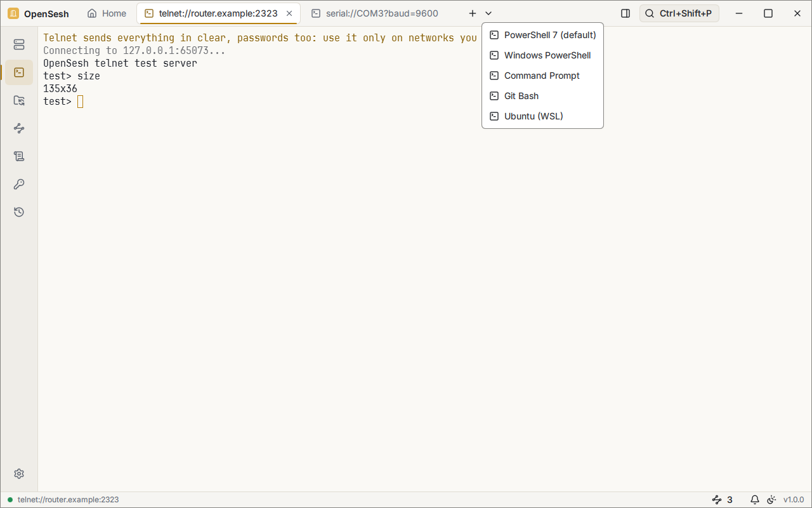Pick Command Prompt in the dropdown list
Viewport: 812px width, 508px height.
(x=542, y=76)
